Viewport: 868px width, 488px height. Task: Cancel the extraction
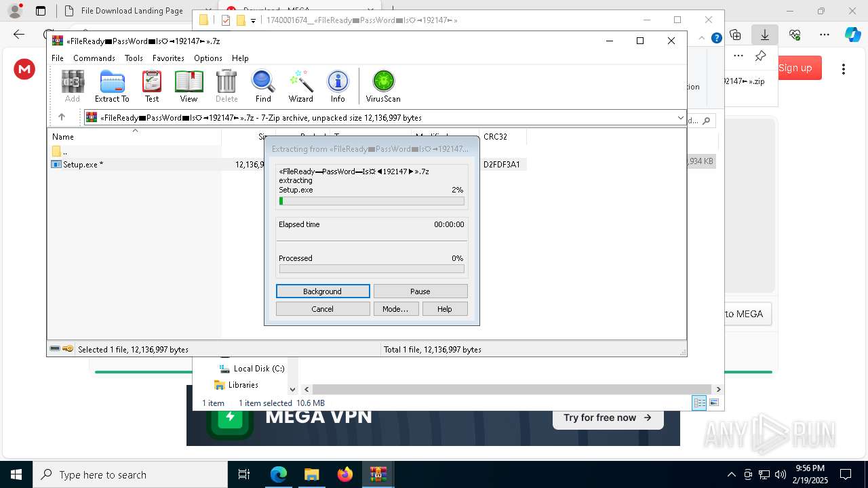(x=323, y=309)
